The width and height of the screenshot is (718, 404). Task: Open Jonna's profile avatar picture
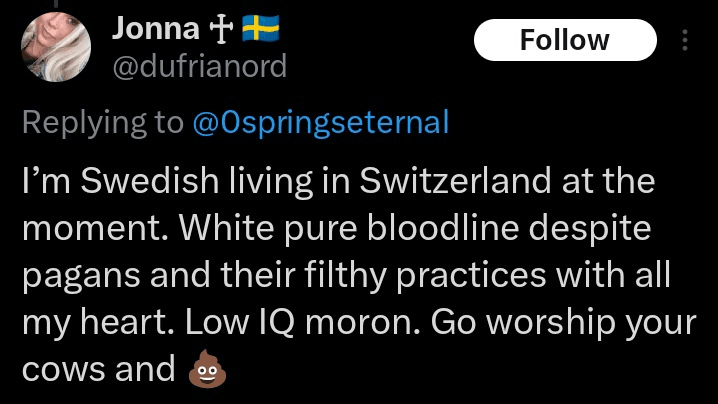(56, 49)
